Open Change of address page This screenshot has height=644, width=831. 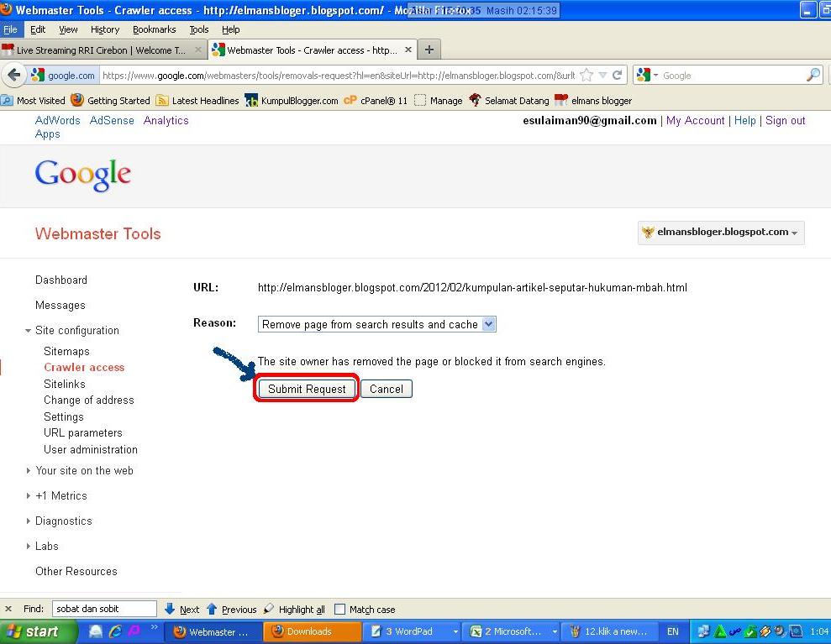tap(89, 401)
